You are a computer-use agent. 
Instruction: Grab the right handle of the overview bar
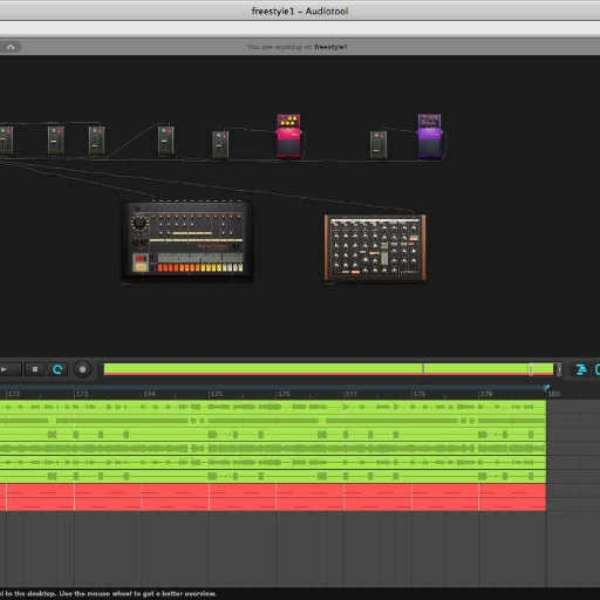pyautogui.click(x=559, y=370)
